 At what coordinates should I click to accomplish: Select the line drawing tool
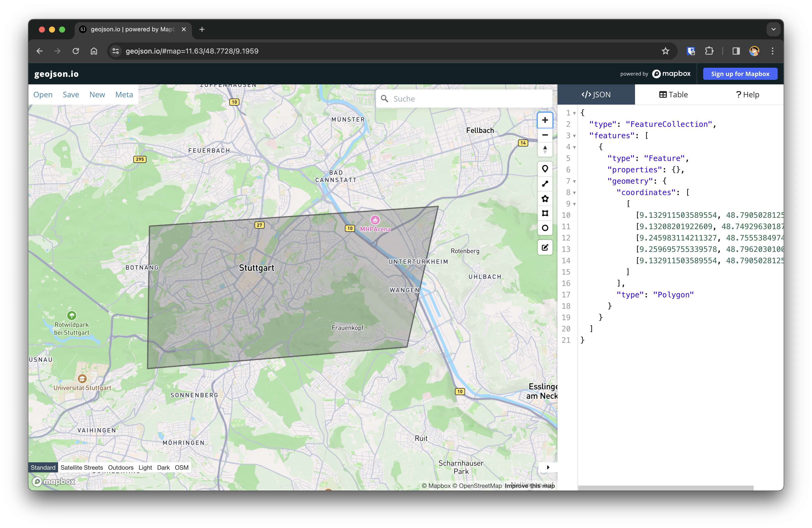point(545,184)
